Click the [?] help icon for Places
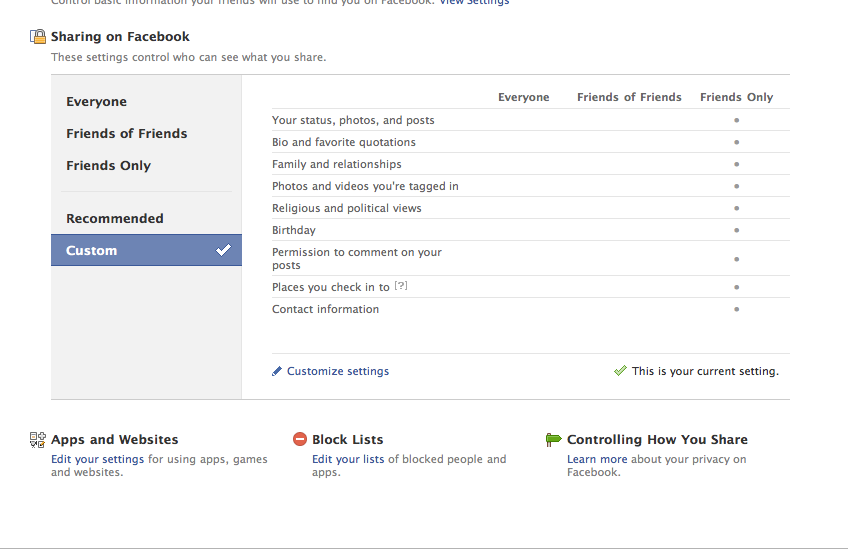 pyautogui.click(x=401, y=286)
